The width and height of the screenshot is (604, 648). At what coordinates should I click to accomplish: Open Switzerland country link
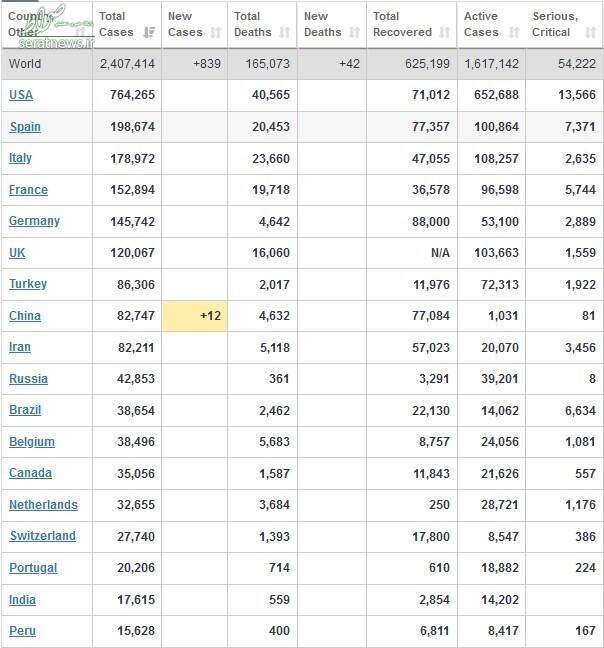43,536
